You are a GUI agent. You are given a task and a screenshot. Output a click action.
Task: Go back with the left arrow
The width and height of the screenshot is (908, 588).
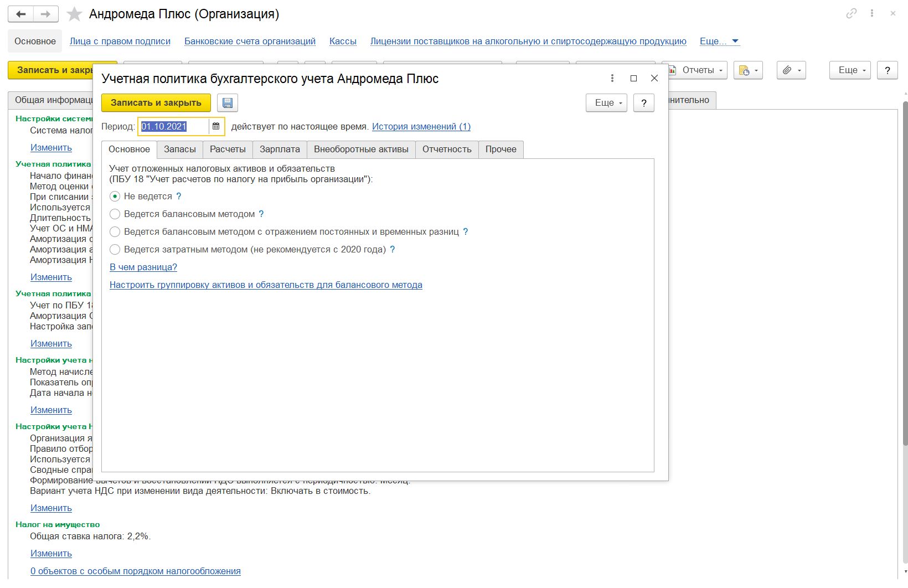click(20, 14)
